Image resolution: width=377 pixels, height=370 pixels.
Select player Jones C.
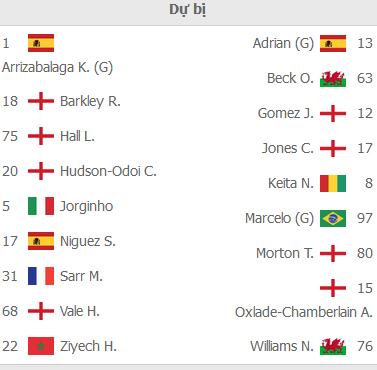[288, 148]
